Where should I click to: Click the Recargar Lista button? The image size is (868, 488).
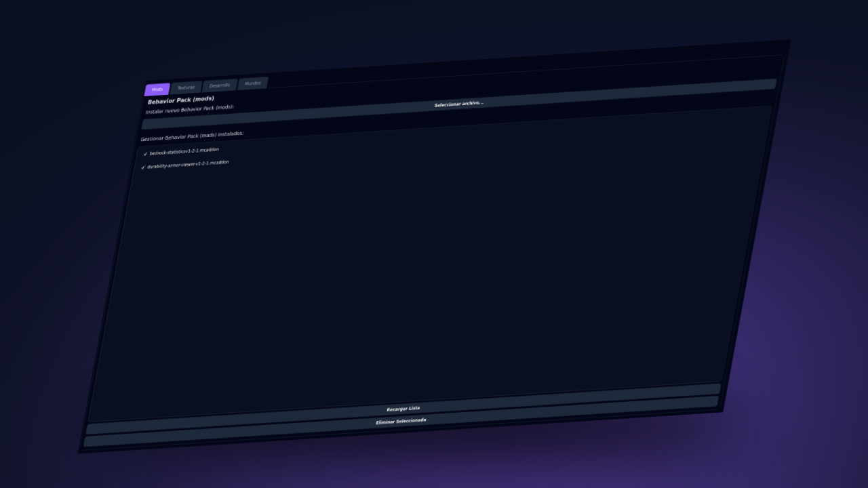tap(403, 409)
